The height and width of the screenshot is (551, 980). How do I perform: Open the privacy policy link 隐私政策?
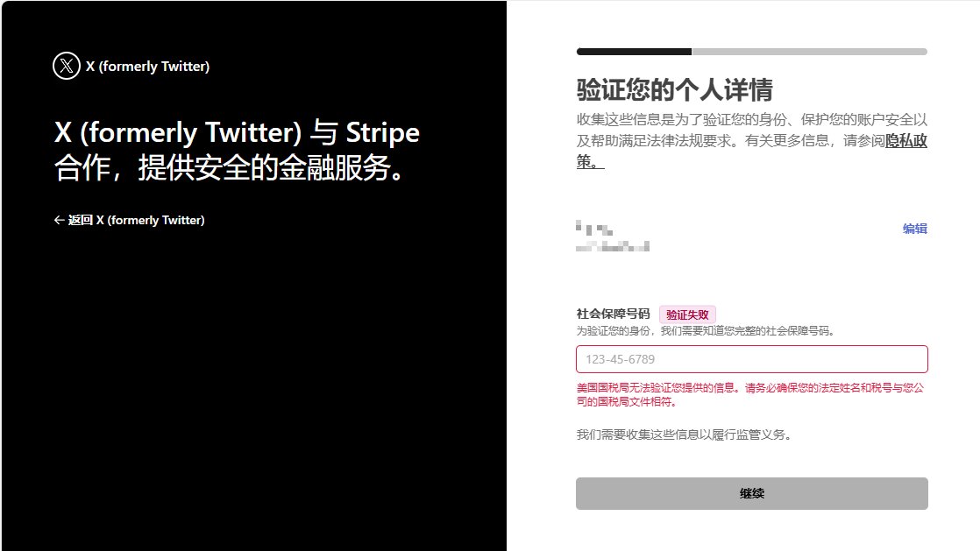point(905,140)
